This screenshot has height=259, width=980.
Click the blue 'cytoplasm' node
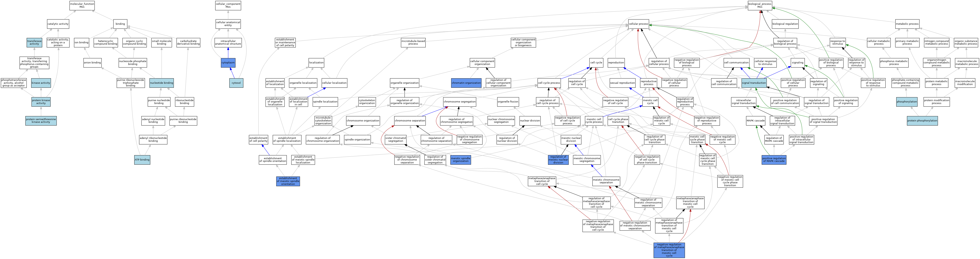click(228, 62)
